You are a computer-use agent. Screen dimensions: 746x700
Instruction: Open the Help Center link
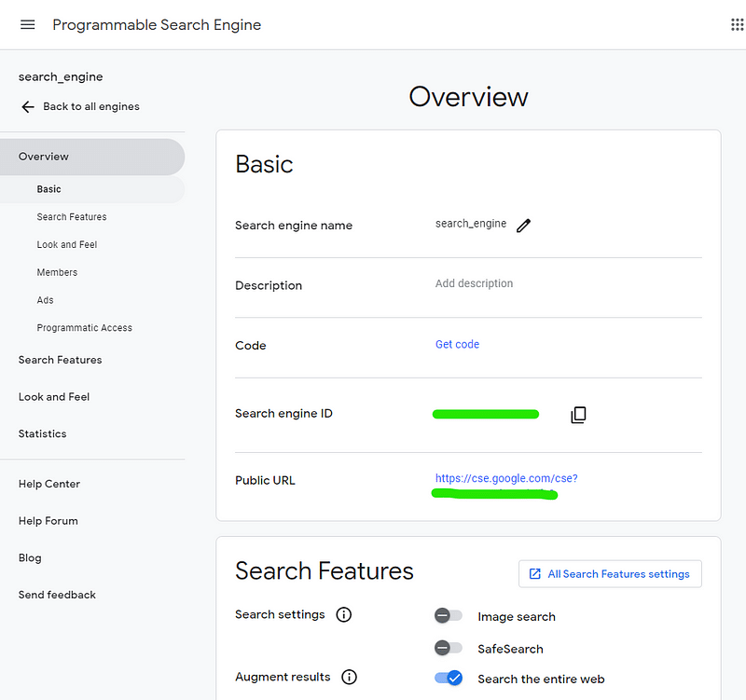click(49, 484)
